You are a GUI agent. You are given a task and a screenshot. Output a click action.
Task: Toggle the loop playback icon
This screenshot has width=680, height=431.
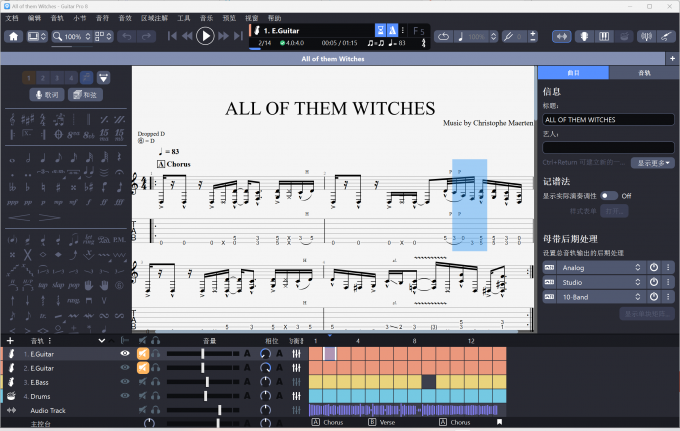pyautogui.click(x=443, y=36)
